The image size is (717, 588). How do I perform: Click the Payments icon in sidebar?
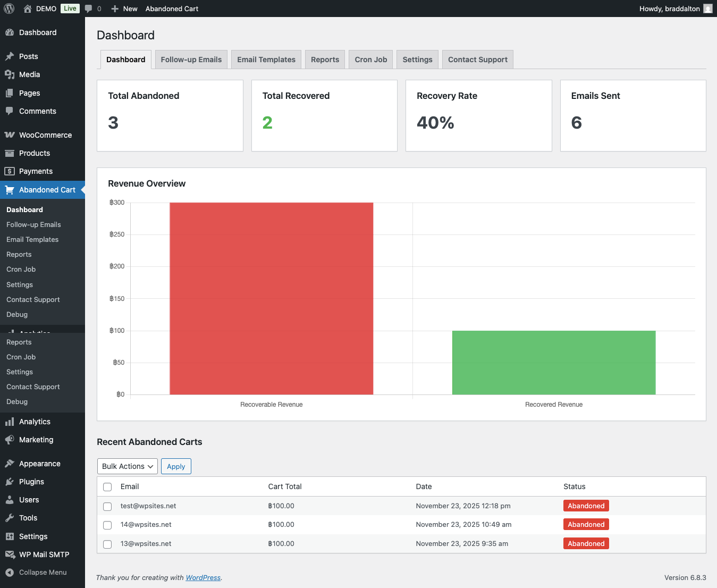[x=10, y=171]
